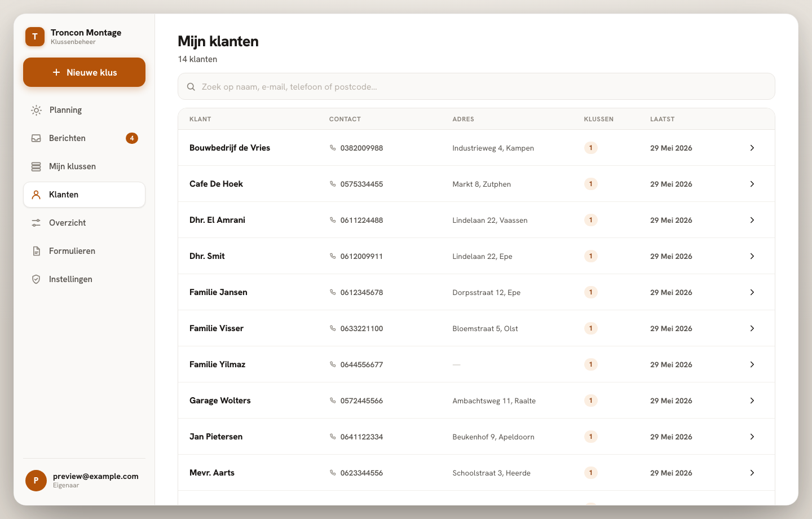Click the Mijn klussen stack icon
812x519 pixels.
click(x=36, y=166)
